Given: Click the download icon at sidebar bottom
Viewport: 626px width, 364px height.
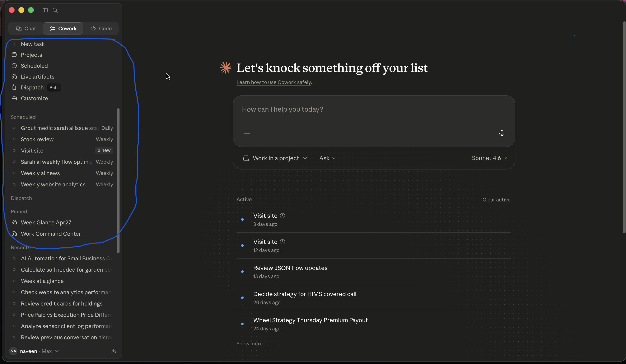Looking at the screenshot, I should (x=113, y=351).
